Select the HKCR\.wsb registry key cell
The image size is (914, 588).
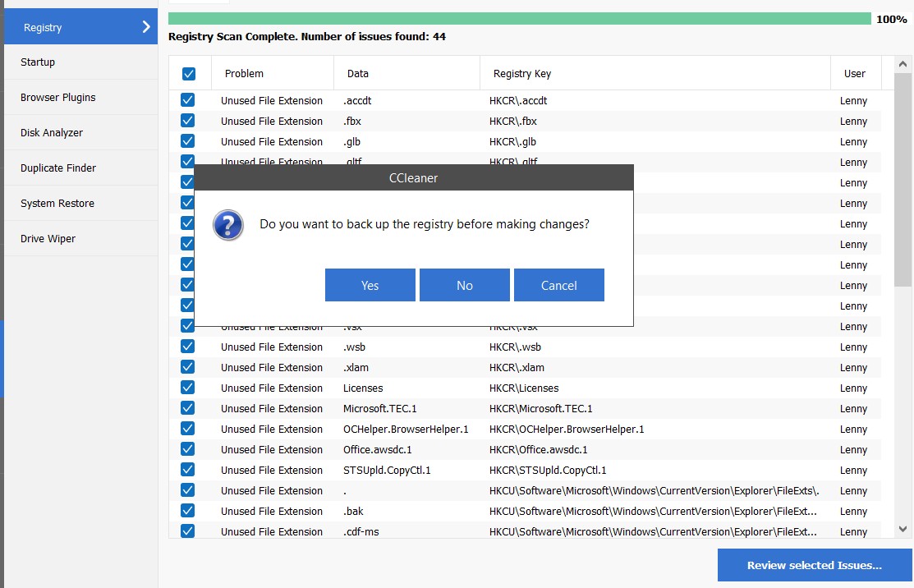(515, 347)
